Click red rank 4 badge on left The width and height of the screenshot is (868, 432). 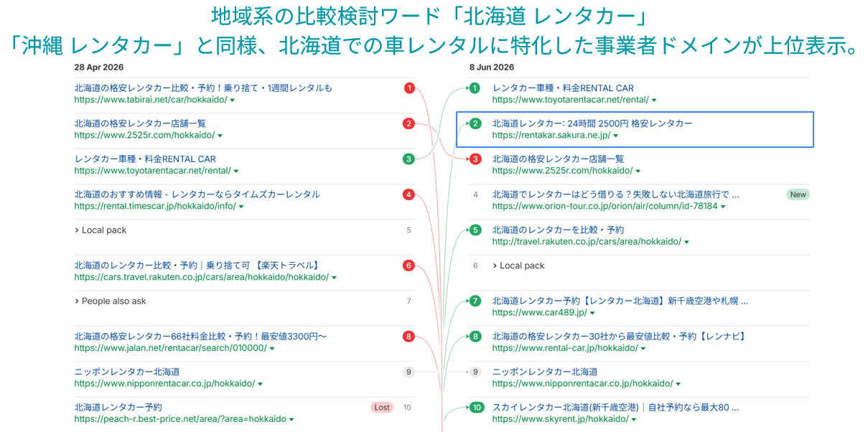[x=409, y=194]
